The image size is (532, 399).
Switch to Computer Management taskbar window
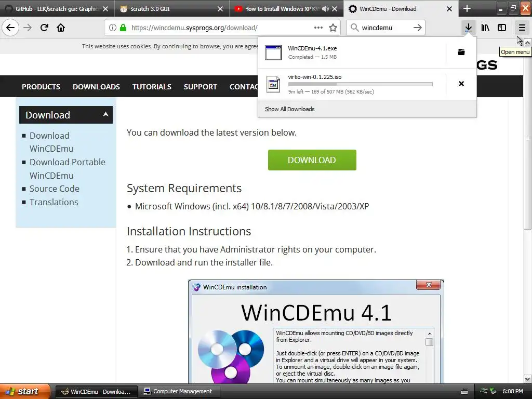pyautogui.click(x=179, y=392)
